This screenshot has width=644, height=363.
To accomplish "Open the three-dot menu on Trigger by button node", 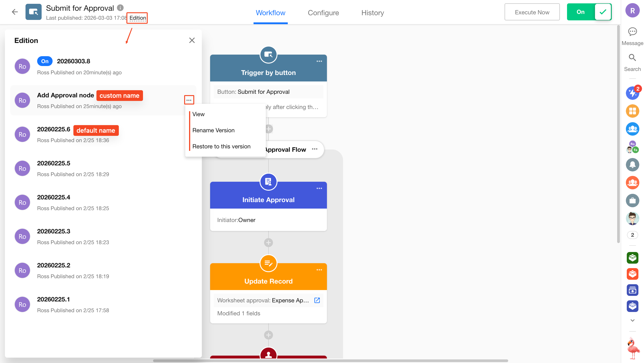I will (x=319, y=61).
